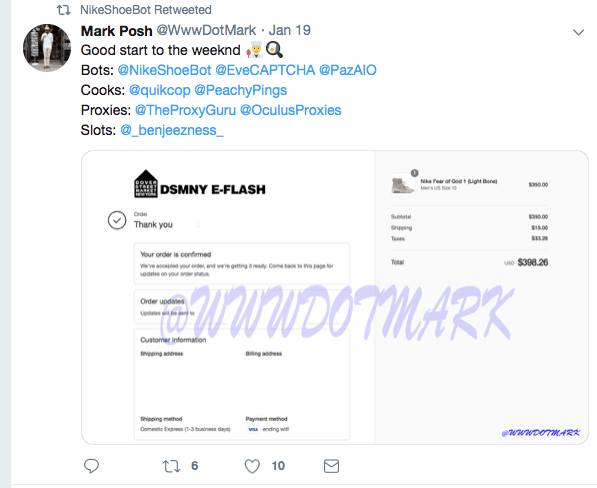
Task: Click the Nike Fear of God shoe thumbnail
Action: [x=403, y=185]
